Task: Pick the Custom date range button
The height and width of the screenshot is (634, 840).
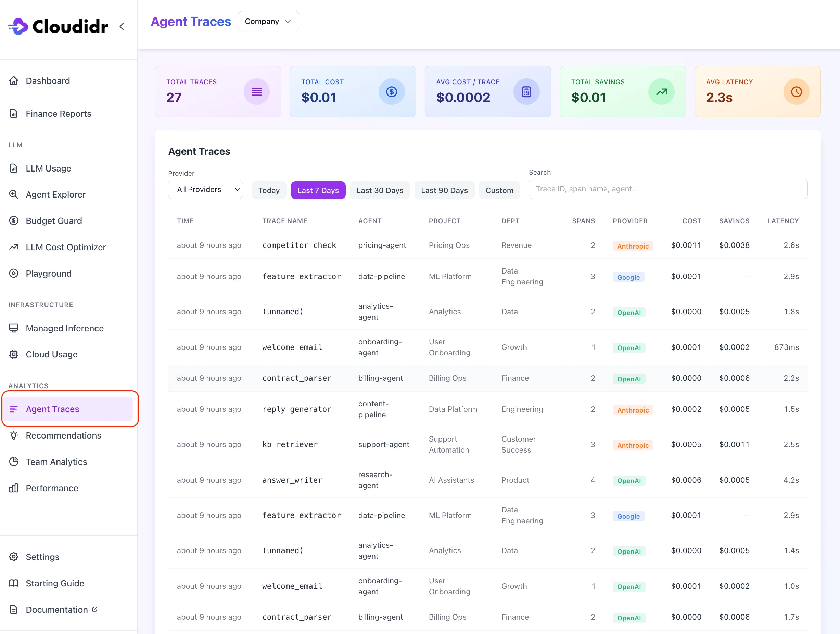Action: coord(499,190)
